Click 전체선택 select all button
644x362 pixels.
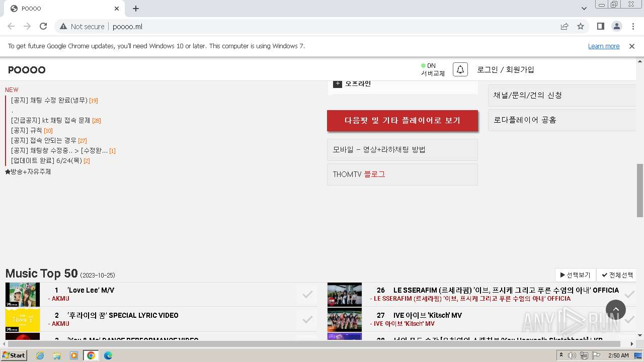click(x=617, y=275)
